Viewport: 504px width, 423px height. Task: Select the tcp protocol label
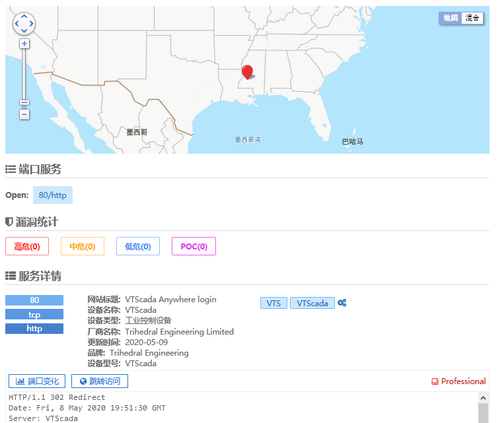click(34, 314)
